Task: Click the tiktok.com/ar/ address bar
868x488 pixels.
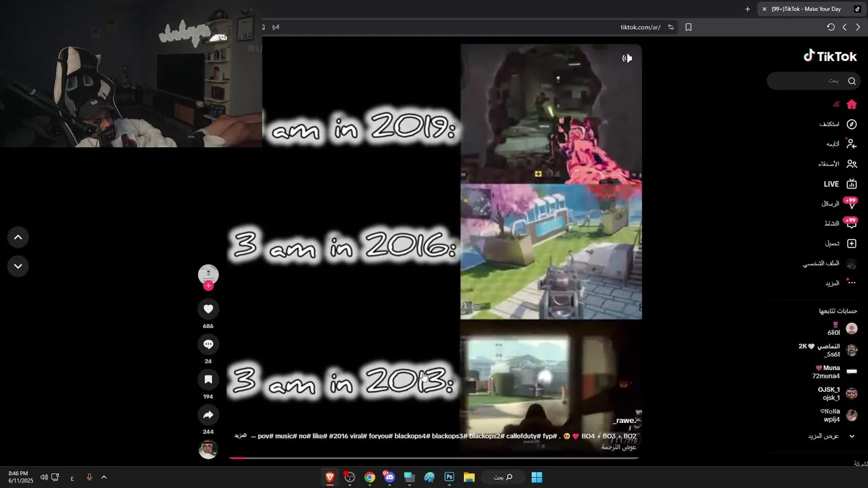Action: 640,27
